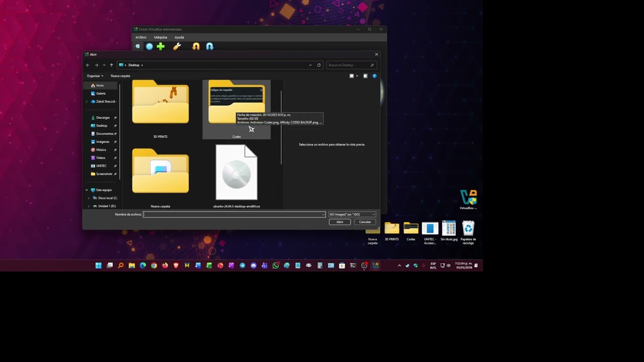Open Máquina menu in VirtualBox window
This screenshot has height=362, width=644.
160,37
